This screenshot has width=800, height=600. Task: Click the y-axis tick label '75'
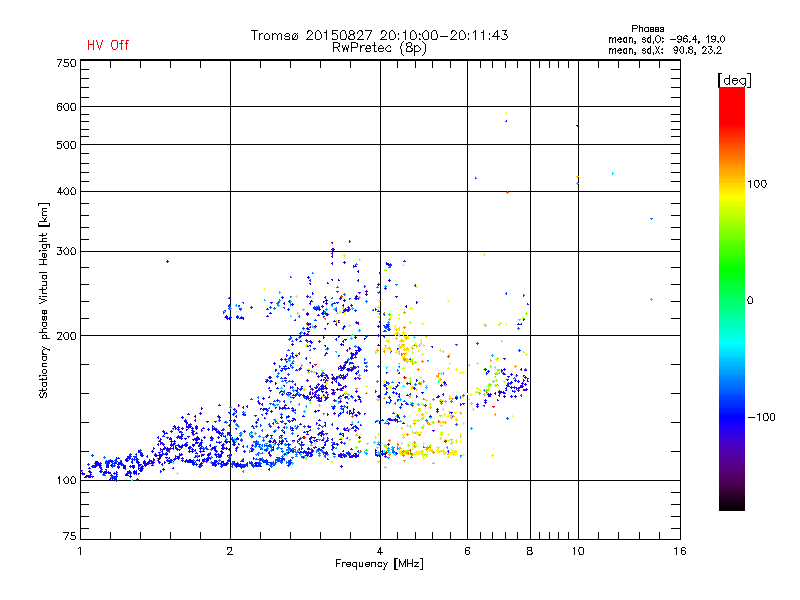pyautogui.click(x=70, y=536)
